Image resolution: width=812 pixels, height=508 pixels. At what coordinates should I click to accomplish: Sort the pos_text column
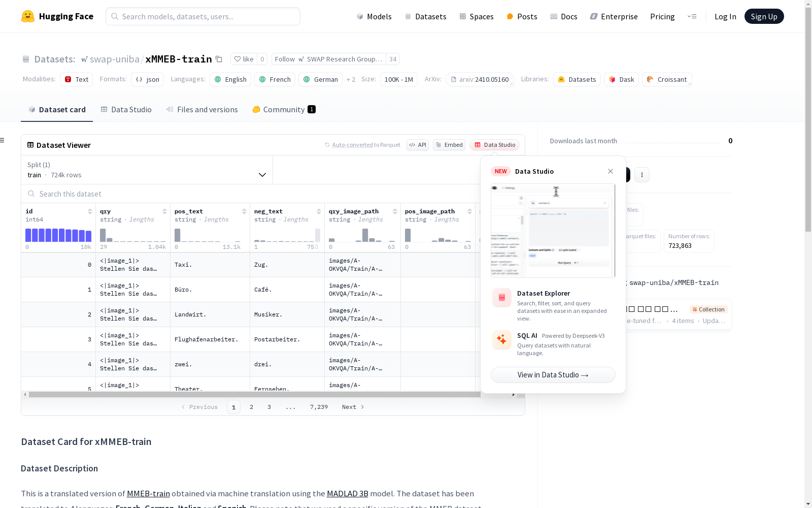[244, 211]
